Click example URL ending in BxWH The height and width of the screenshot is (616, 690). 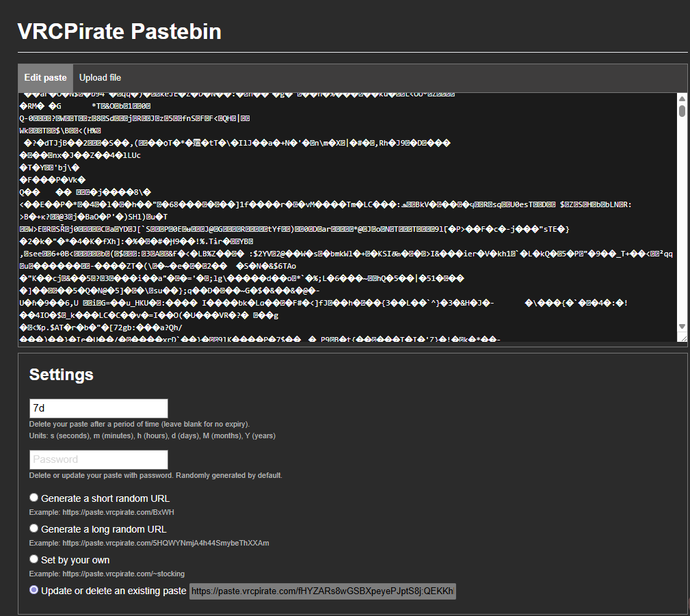[118, 512]
